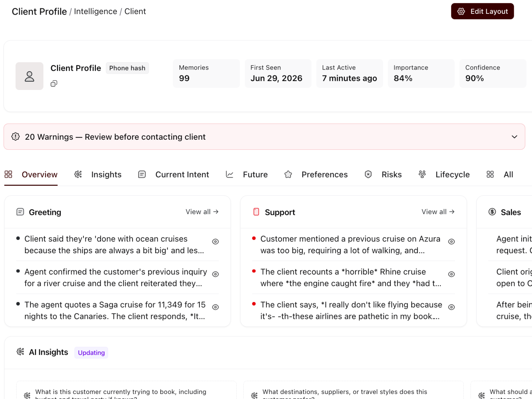Click the Importance 84% stat card

(421, 73)
